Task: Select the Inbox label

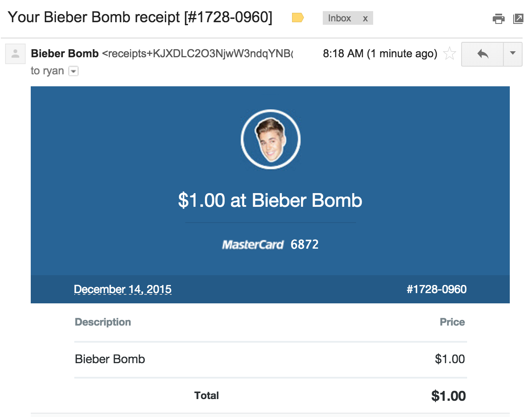Action: [339, 18]
